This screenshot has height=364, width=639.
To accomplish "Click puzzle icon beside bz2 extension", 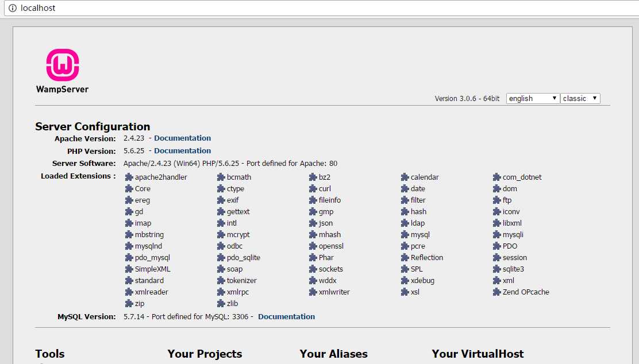I will click(313, 177).
